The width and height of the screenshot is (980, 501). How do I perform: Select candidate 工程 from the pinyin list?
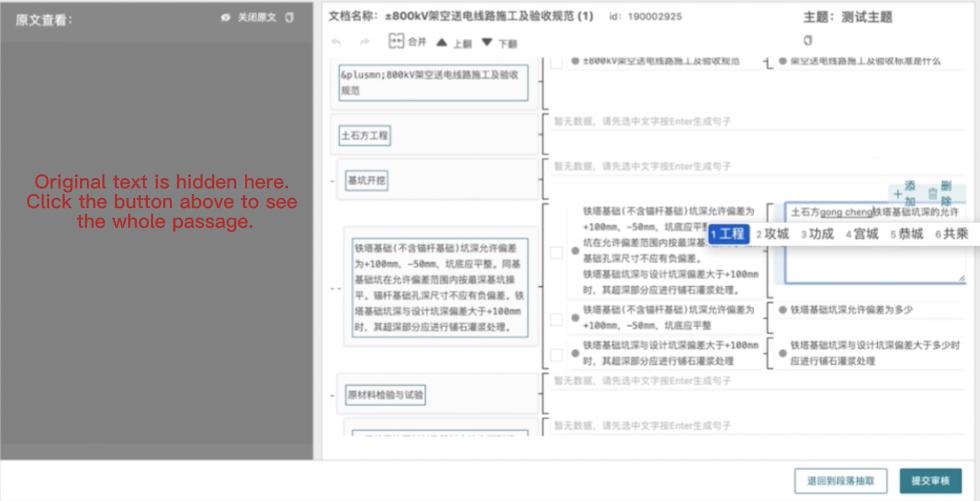click(729, 234)
